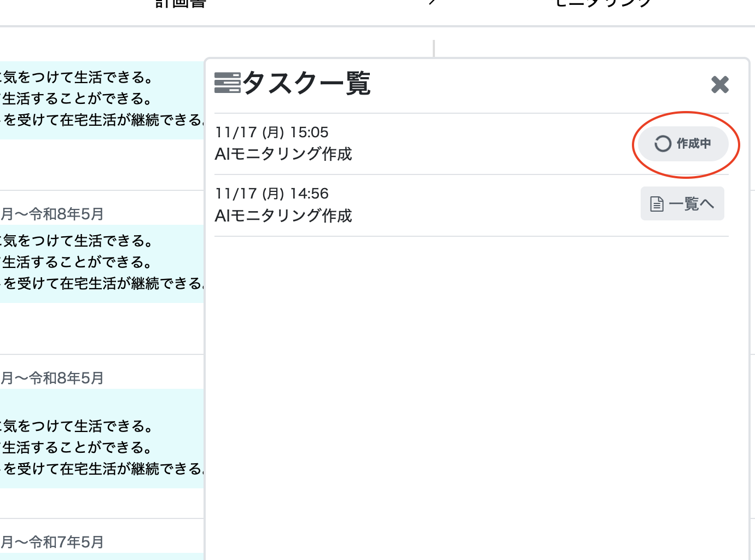
Task: Click the document icon inside the 一覧へ button
Action: pos(657,203)
